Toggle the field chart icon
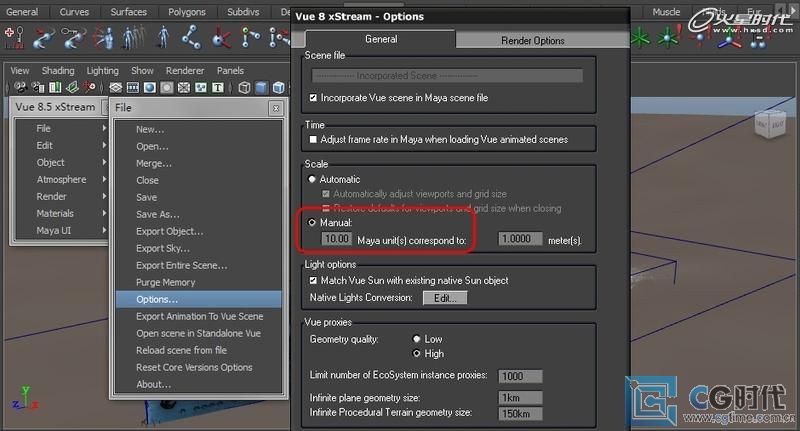The image size is (800, 431). [x=184, y=88]
